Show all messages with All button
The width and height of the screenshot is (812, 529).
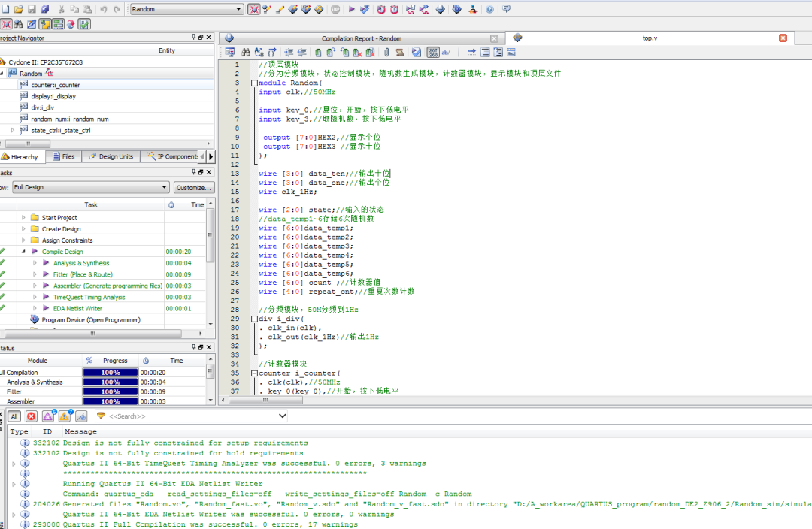[14, 416]
